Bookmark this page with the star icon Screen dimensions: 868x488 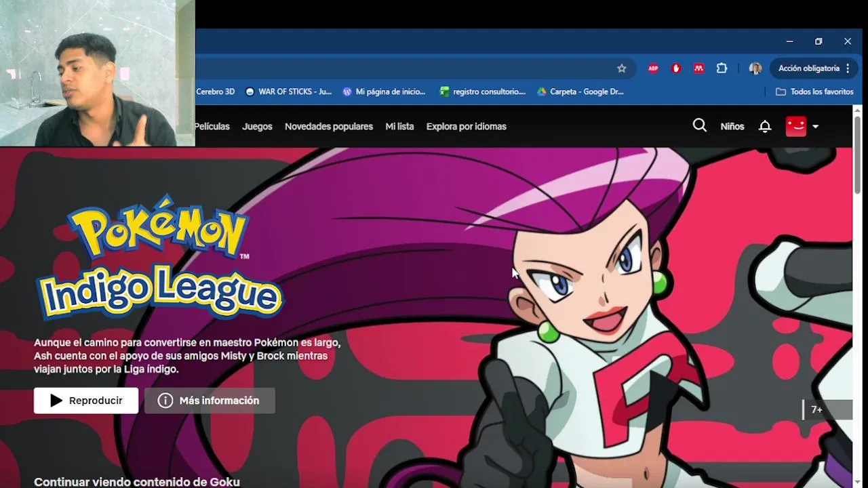[621, 68]
